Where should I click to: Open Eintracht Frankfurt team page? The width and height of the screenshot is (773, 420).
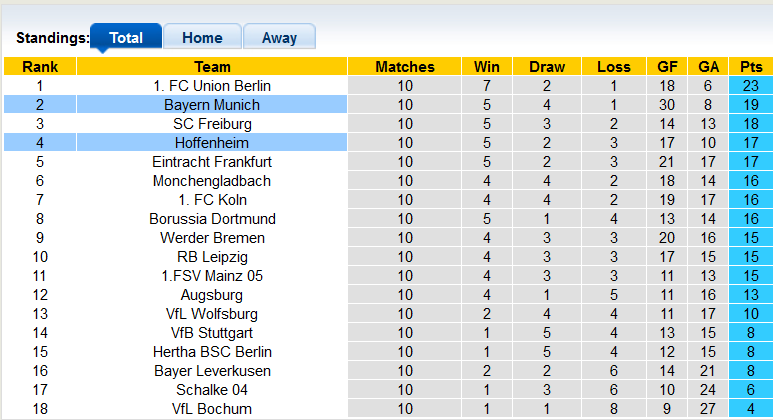[212, 162]
